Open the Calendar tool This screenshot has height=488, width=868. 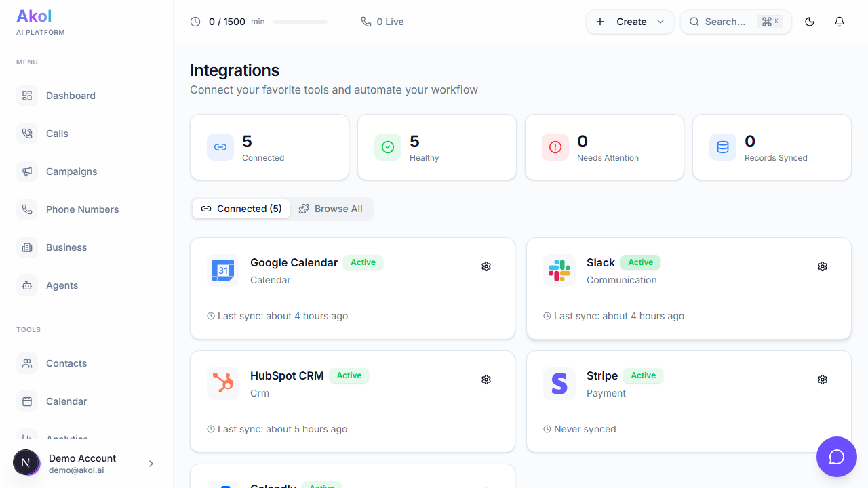66,401
